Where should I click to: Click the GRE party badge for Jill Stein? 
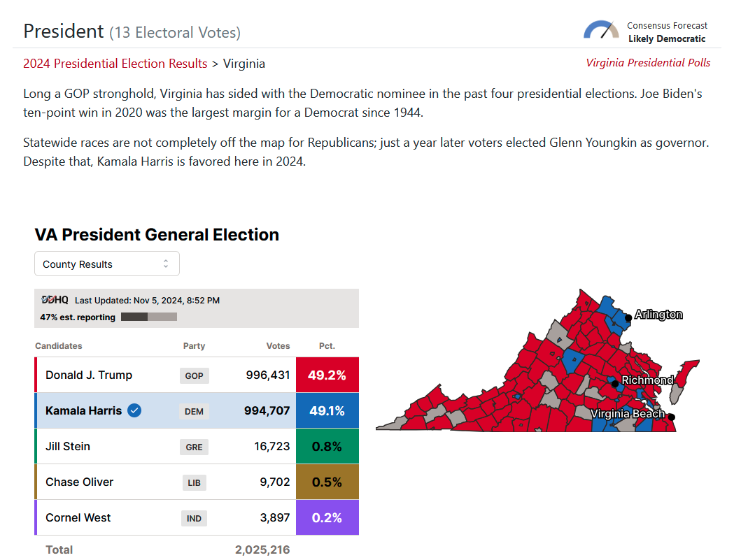194,447
